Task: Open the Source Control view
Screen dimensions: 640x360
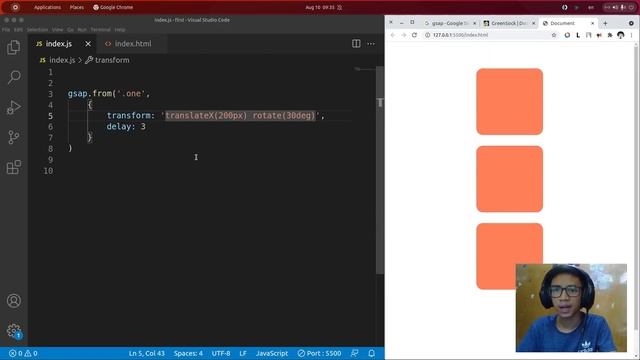Action: point(13,137)
